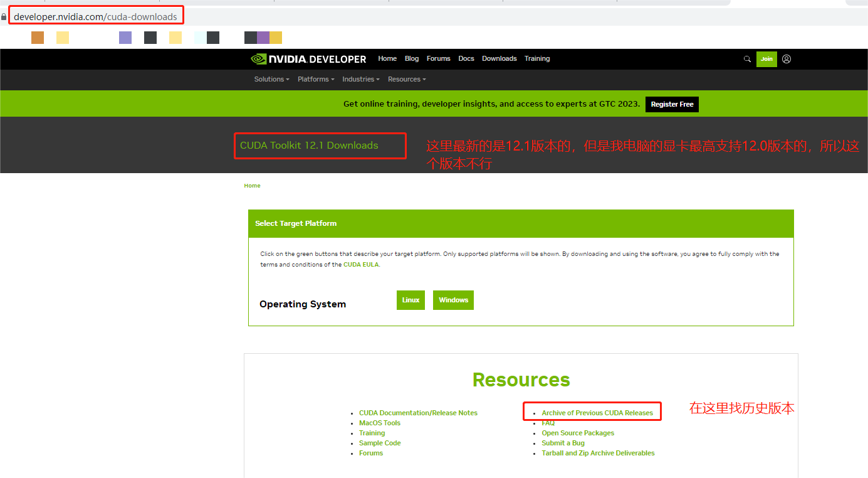Click the Operating System label

[x=303, y=304]
